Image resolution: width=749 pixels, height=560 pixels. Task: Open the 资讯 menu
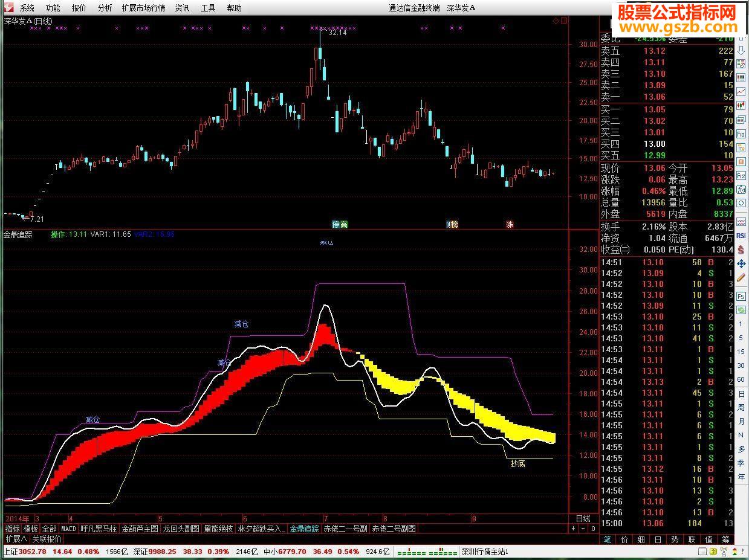[182, 8]
